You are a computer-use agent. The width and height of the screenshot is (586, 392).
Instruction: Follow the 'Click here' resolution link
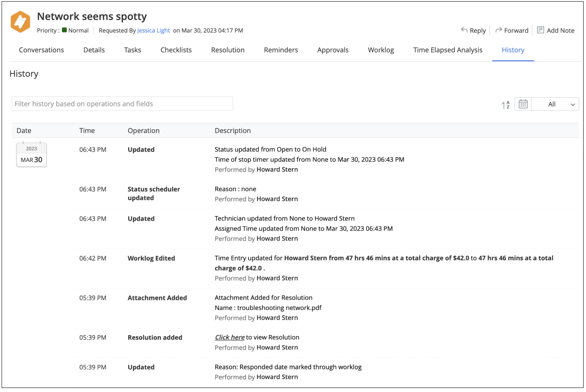pos(230,337)
